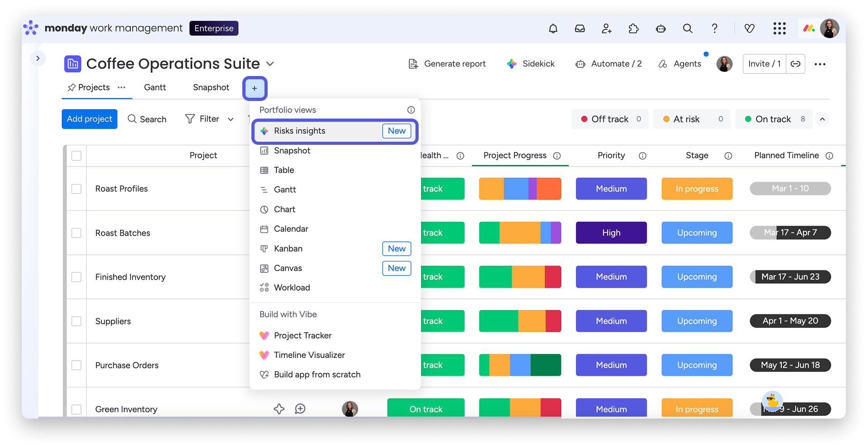
Task: Click the three-dot board options menu
Action: pyautogui.click(x=820, y=64)
